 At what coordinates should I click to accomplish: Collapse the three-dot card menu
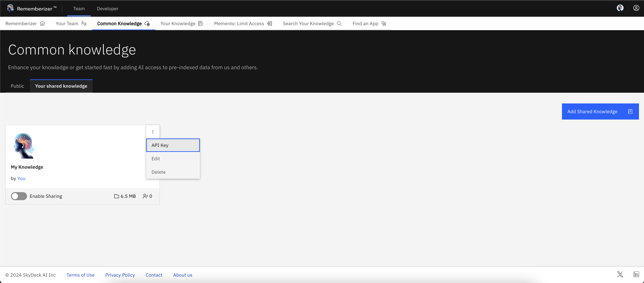153,132
